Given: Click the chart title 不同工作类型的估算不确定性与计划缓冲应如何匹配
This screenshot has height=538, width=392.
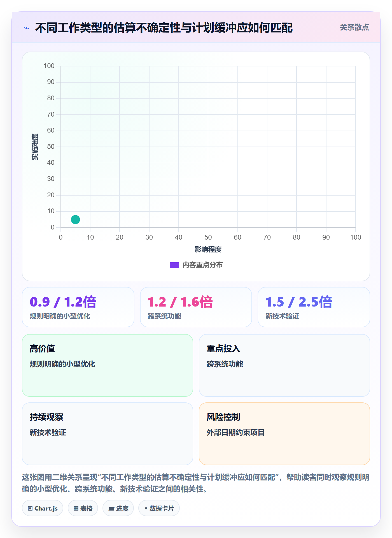Looking at the screenshot, I should (164, 28).
